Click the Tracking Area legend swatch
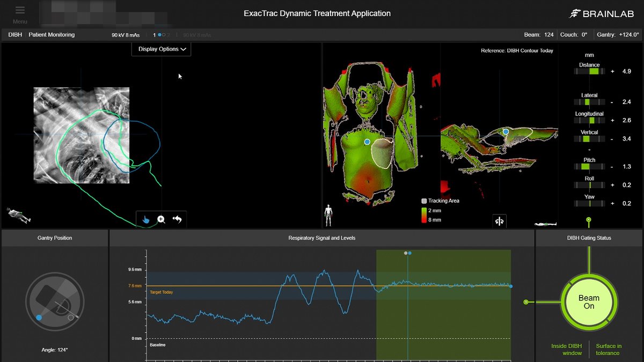644x362 pixels. [x=424, y=201]
